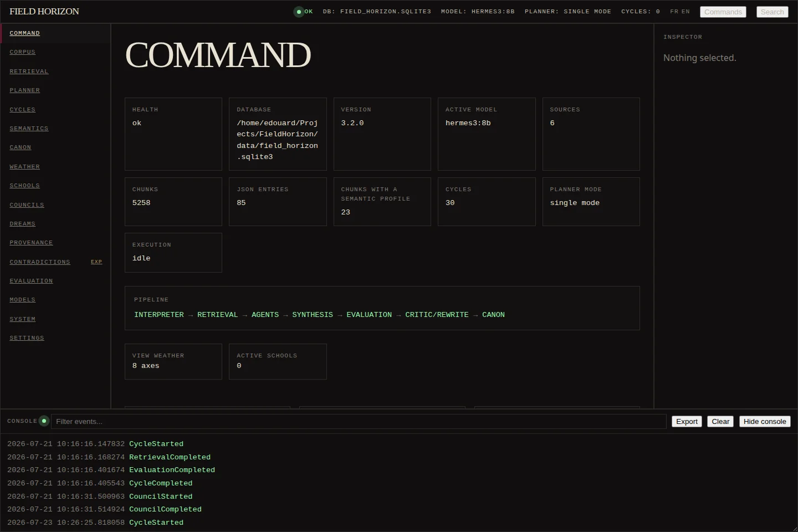Click the Sources card showing 6

pos(591,134)
